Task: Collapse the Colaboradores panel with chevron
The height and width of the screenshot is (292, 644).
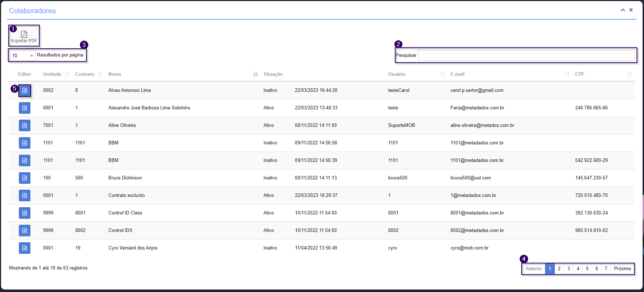Action: pos(623,10)
